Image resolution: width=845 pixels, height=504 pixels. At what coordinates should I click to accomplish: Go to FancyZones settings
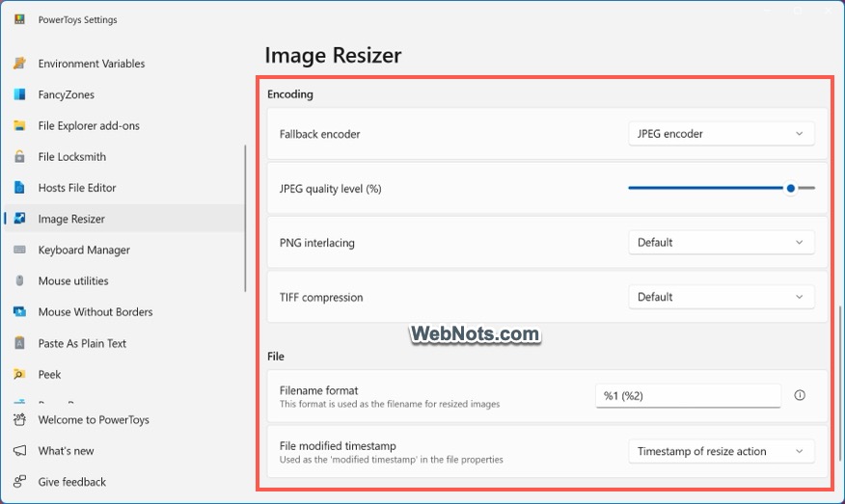tap(123, 94)
